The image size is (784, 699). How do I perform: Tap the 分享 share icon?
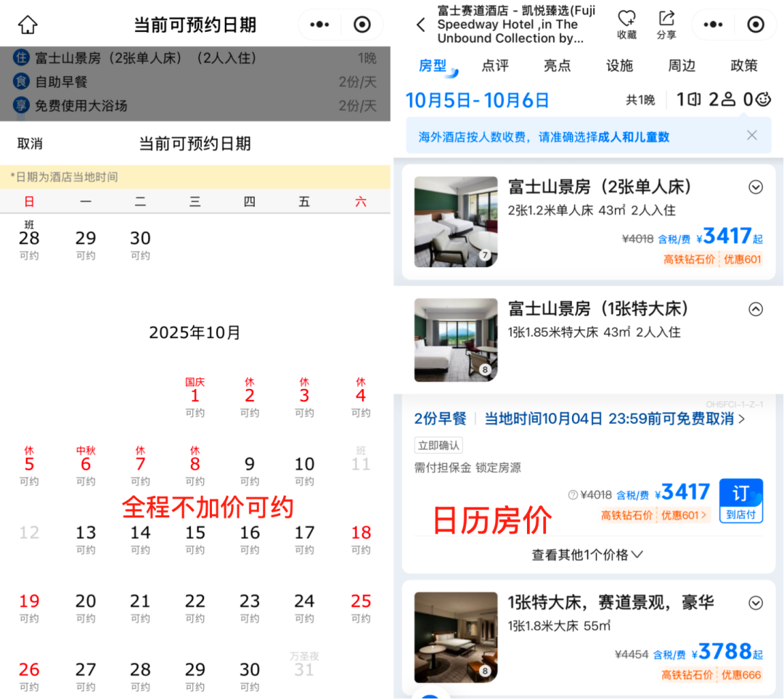pyautogui.click(x=666, y=24)
